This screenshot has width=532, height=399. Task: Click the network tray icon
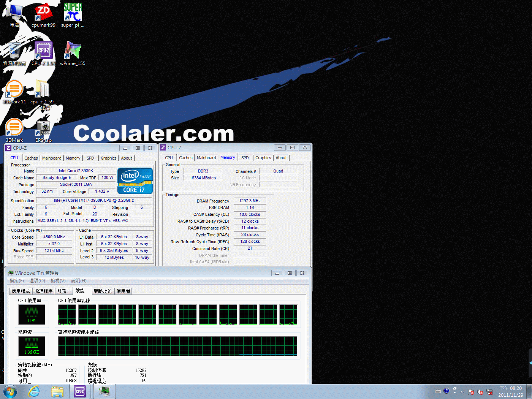coord(489,391)
